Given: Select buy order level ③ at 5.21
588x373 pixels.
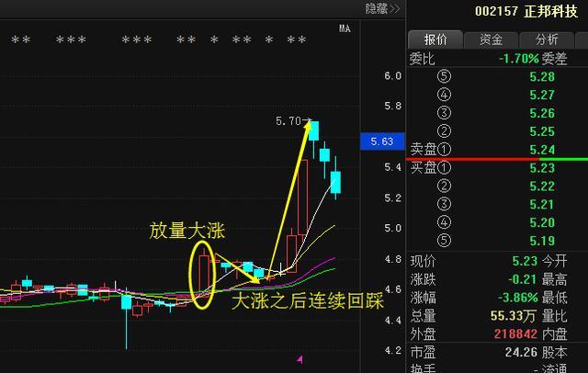Looking at the screenshot, I should click(x=541, y=204).
